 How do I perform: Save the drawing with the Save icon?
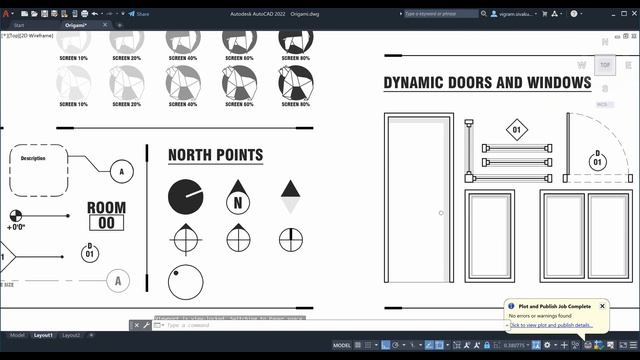coord(44,13)
